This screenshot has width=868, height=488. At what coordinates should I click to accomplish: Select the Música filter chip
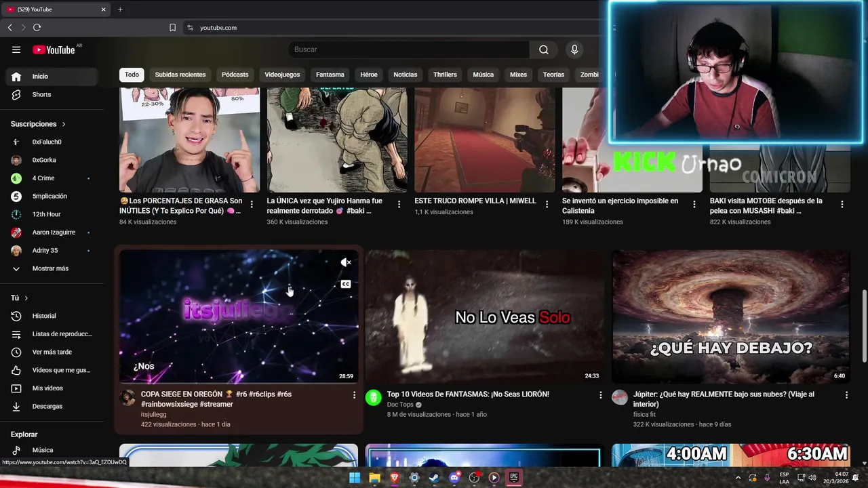pos(484,75)
